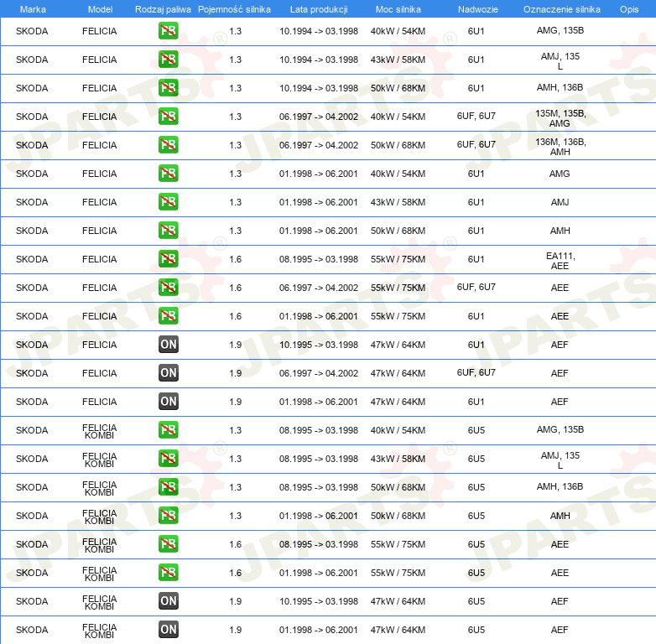This screenshot has width=656, height=644.
Task: Click '6UF, 6U7' body in the 47kW row
Action: tap(476, 372)
